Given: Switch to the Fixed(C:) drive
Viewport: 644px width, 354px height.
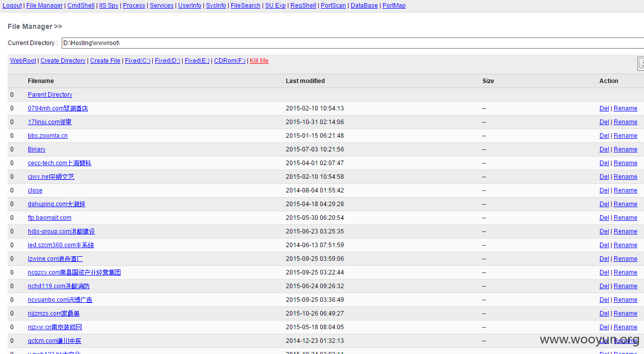Looking at the screenshot, I should [x=138, y=61].
